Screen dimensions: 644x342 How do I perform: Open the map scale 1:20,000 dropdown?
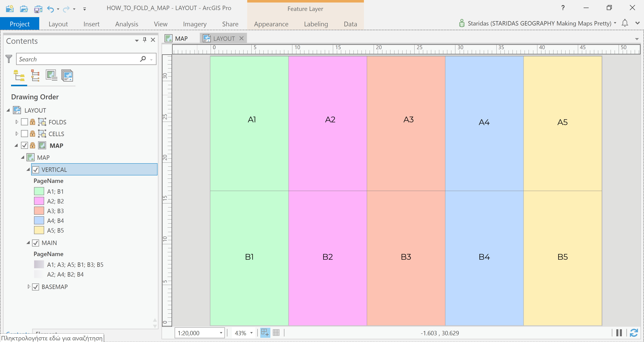point(221,333)
